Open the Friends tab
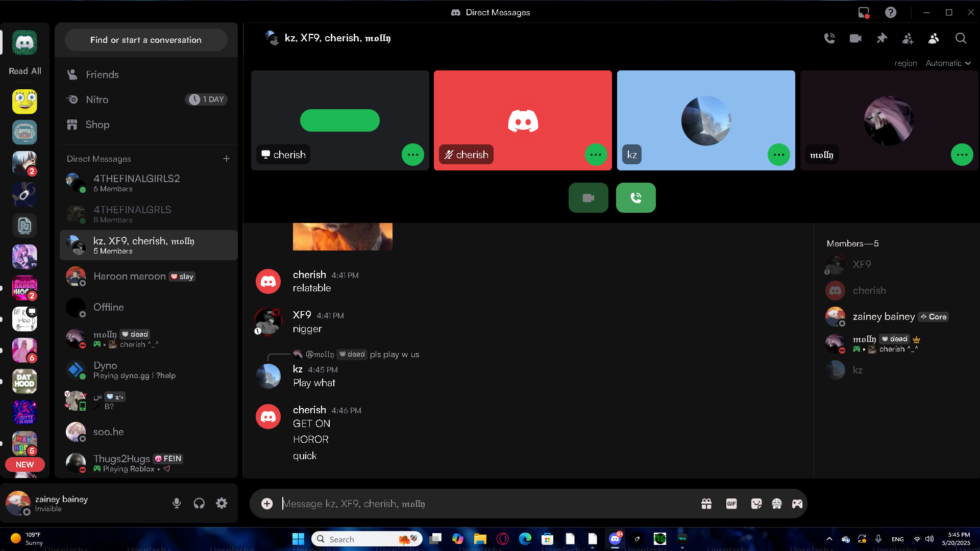The height and width of the screenshot is (551, 980). [102, 74]
